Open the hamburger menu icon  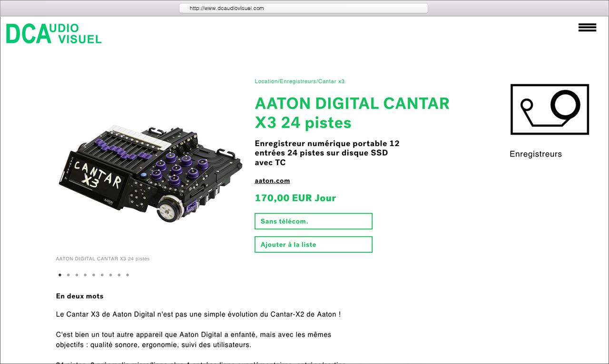(x=587, y=28)
